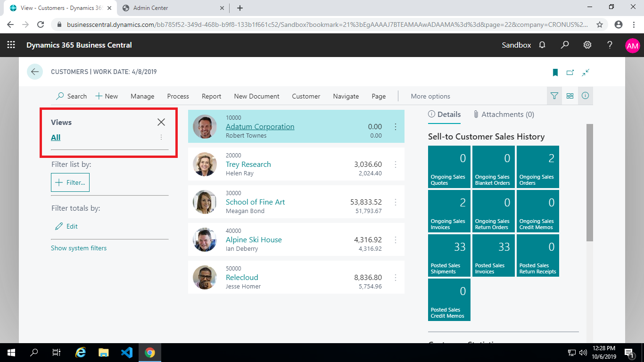
Task: Click More options
Action: point(430,96)
